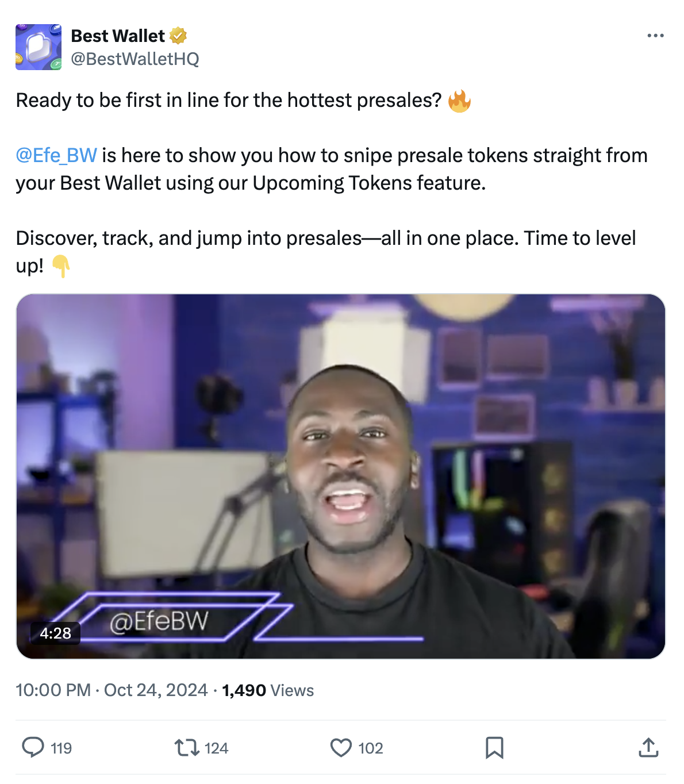Play the video thumbnail
Image resolution: width=684 pixels, height=784 pixels.
click(341, 476)
